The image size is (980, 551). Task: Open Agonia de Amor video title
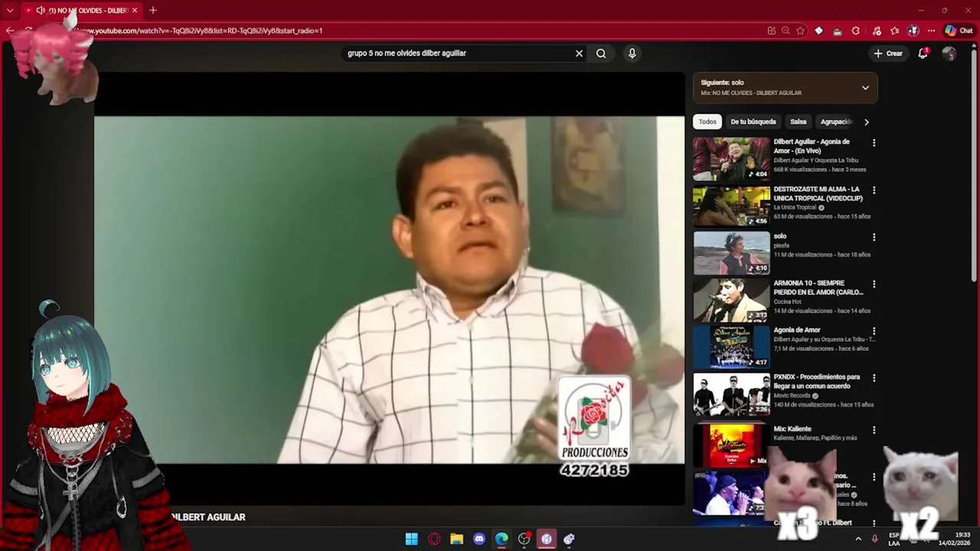pyautogui.click(x=796, y=330)
